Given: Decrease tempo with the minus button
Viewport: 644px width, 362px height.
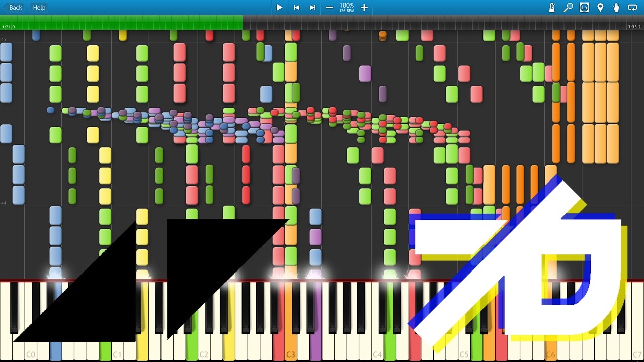Looking at the screenshot, I should click(329, 7).
